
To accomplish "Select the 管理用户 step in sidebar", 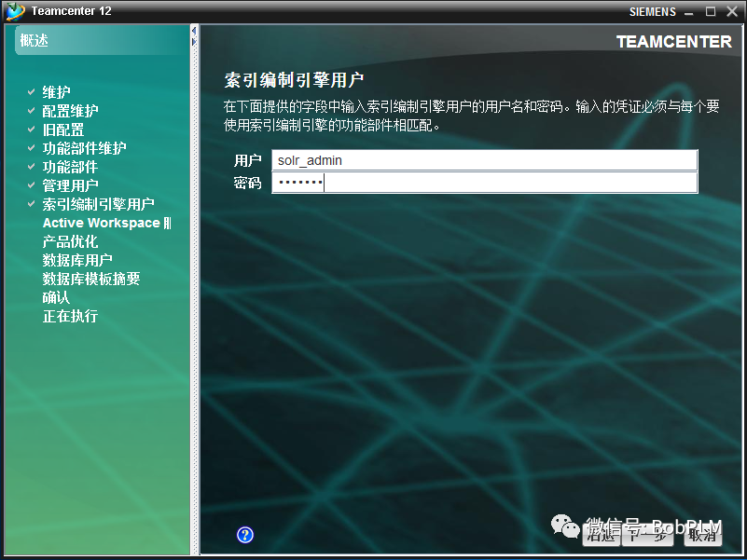I will [x=70, y=185].
